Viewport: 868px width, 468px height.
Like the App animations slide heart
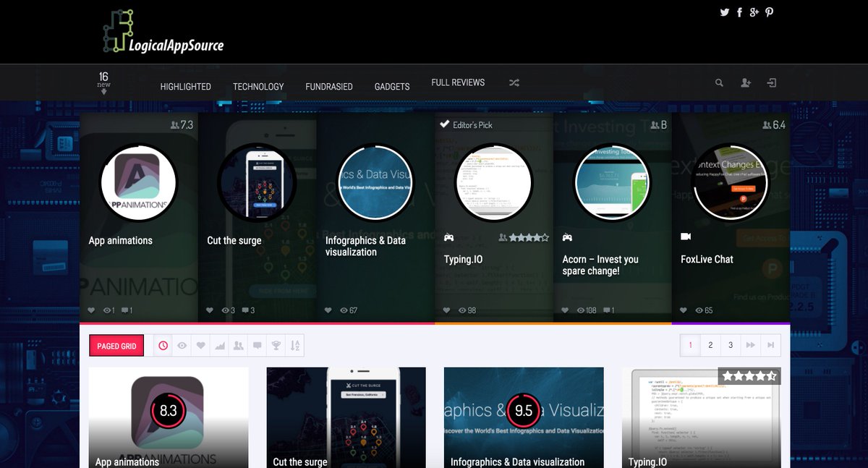(x=91, y=310)
